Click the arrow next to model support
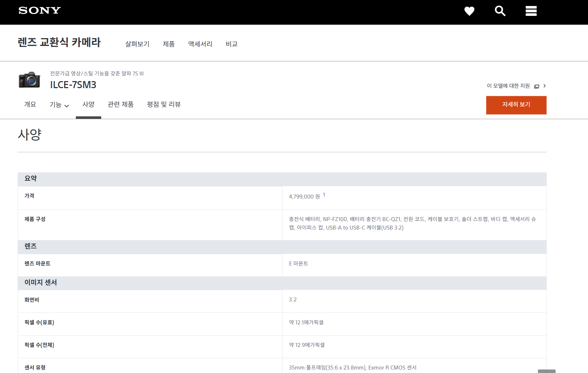Image resolution: width=588 pixels, height=373 pixels. pyautogui.click(x=544, y=86)
